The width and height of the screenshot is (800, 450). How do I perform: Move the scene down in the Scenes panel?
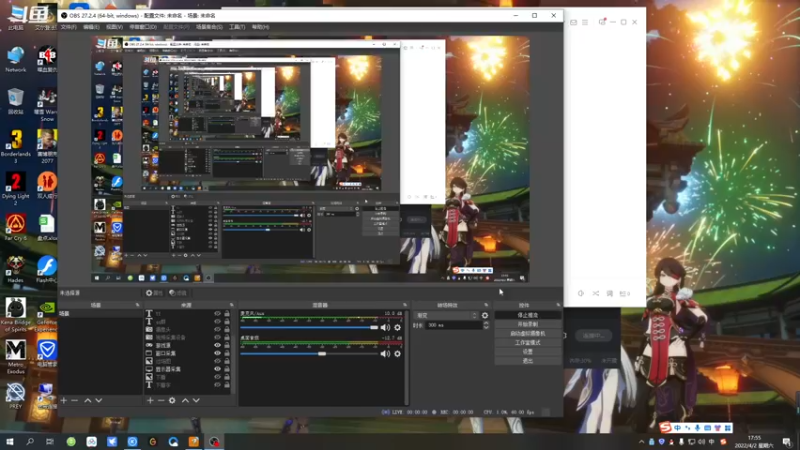[x=98, y=401]
